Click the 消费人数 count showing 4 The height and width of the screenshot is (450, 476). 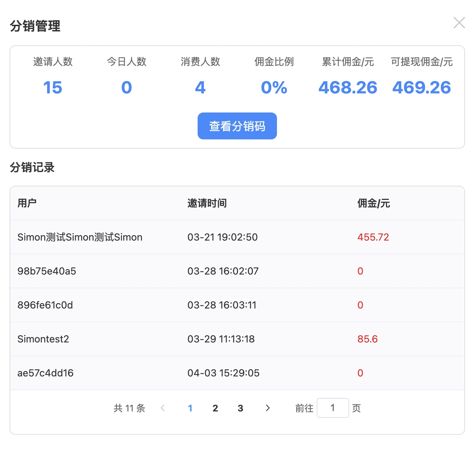point(200,88)
